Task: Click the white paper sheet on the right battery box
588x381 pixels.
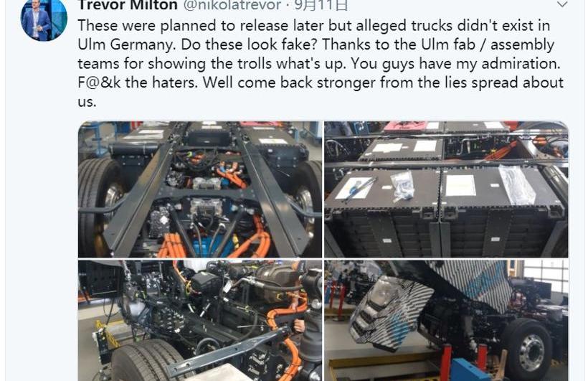Action: (460, 185)
